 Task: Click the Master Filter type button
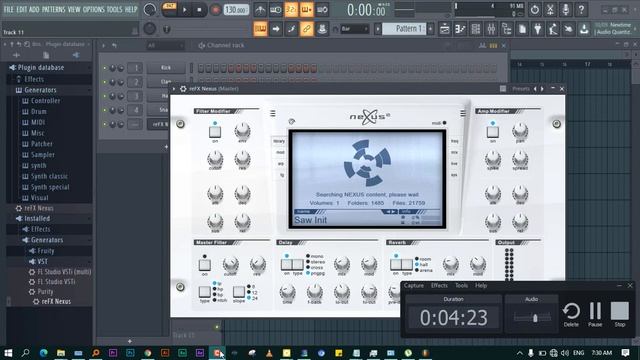click(x=204, y=292)
